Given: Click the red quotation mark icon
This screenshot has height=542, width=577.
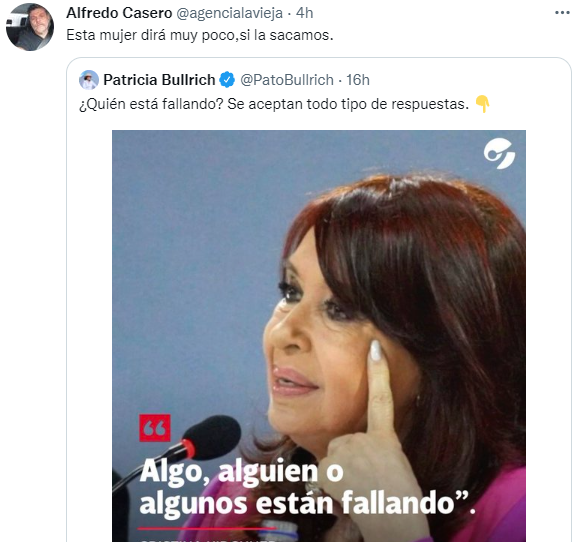Looking at the screenshot, I should (155, 428).
